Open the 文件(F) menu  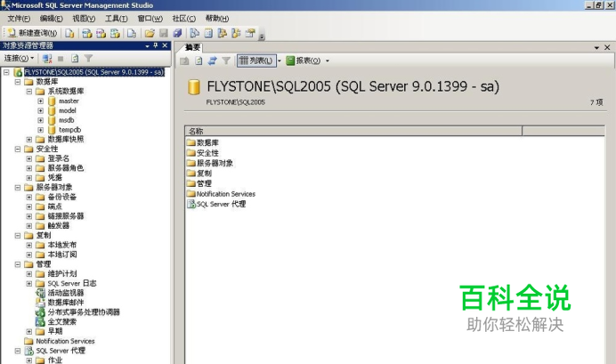click(19, 19)
